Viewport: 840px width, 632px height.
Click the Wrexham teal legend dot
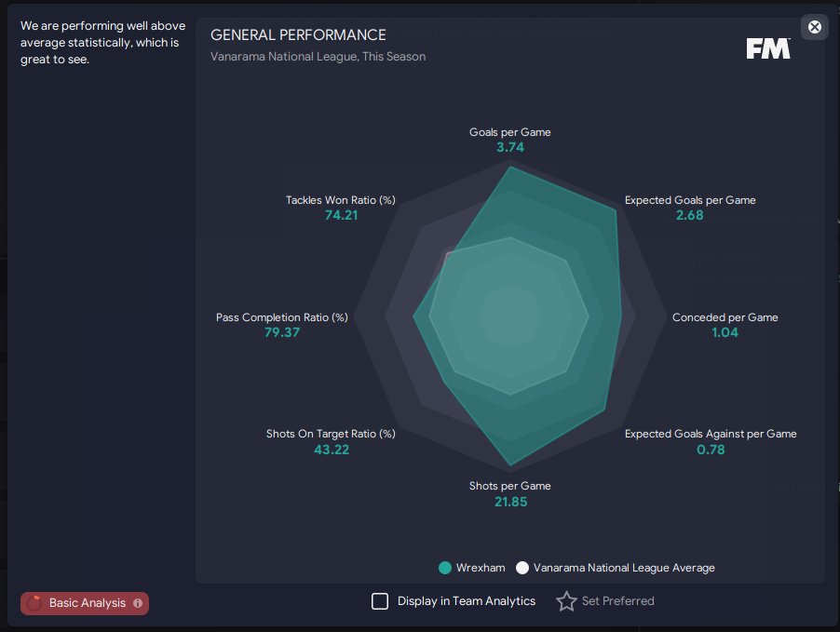(444, 568)
